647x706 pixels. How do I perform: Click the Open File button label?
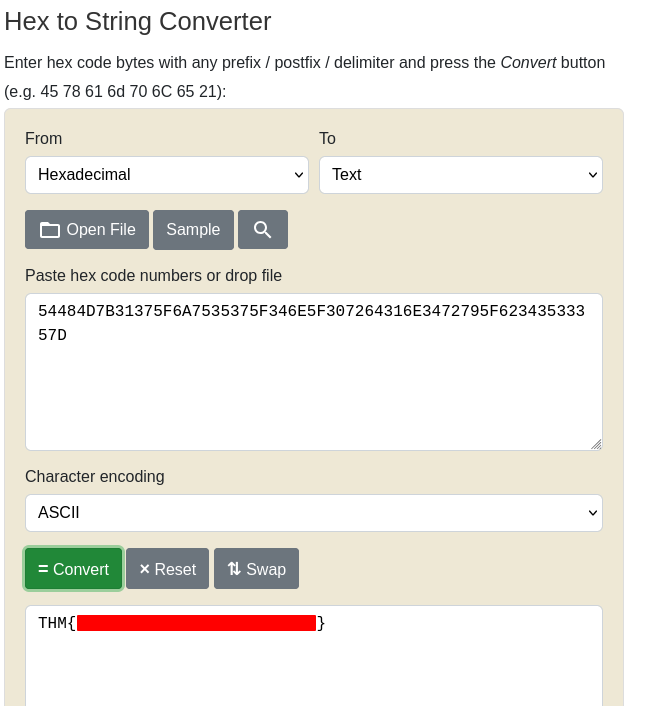click(x=101, y=230)
